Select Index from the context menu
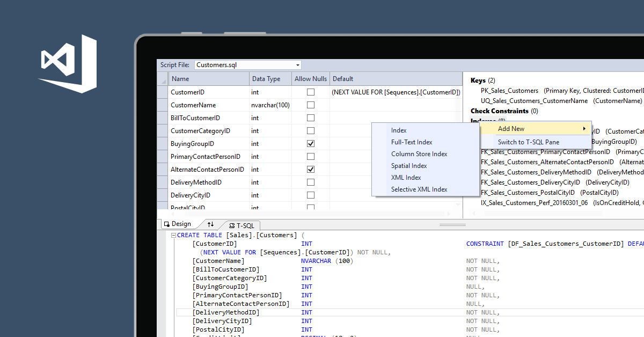644x337 pixels. click(399, 130)
